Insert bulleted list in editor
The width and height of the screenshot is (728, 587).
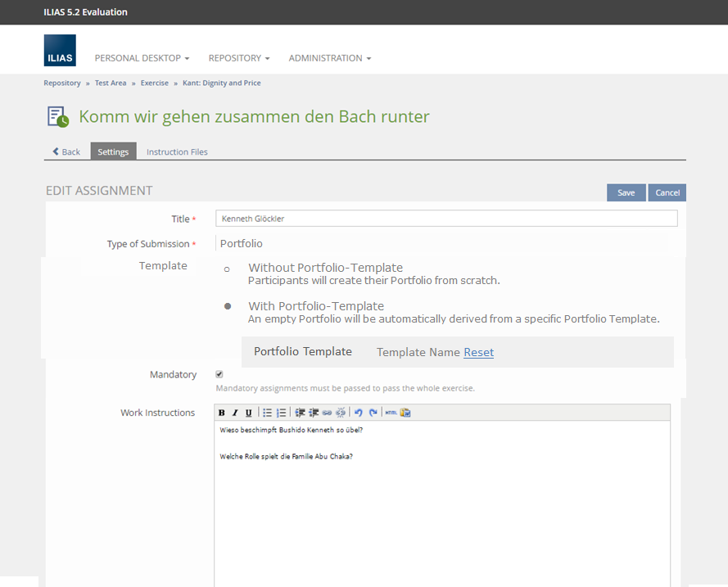point(267,413)
